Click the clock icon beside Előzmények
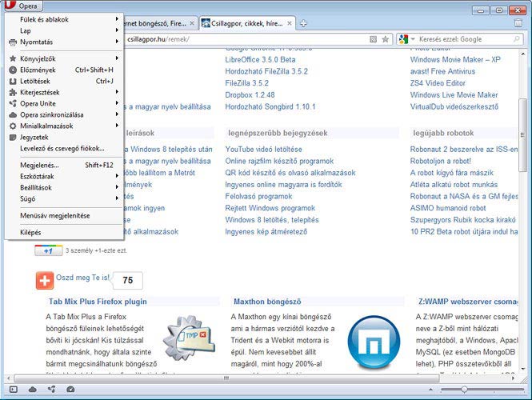The height and width of the screenshot is (400, 532). pos(13,70)
